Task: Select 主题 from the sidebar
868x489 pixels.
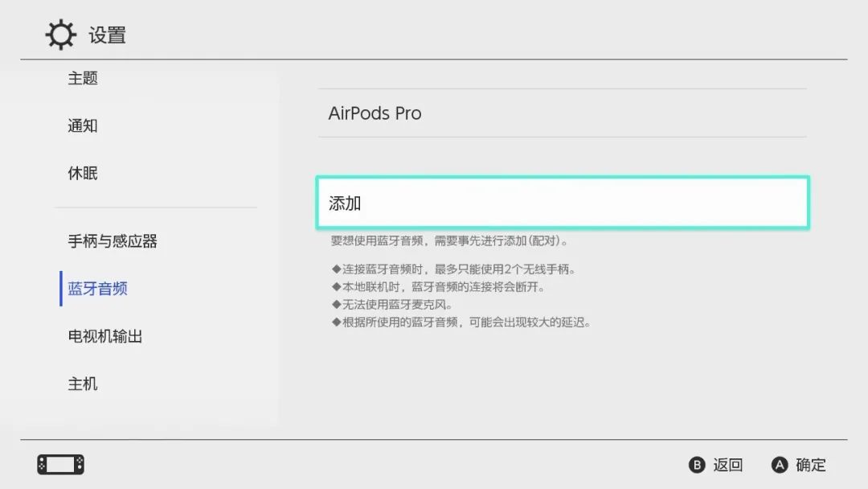Action: point(82,78)
